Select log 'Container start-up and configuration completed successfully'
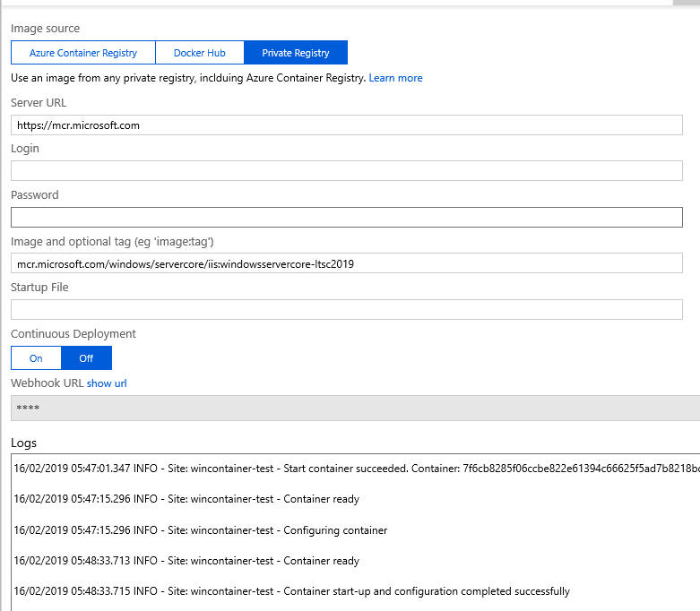The width and height of the screenshot is (700, 611). tap(292, 591)
